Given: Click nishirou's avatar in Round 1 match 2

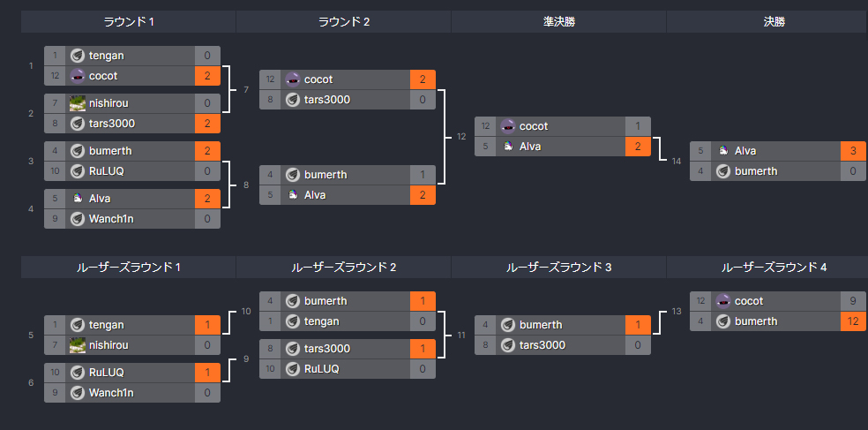Looking at the screenshot, I should point(77,103).
